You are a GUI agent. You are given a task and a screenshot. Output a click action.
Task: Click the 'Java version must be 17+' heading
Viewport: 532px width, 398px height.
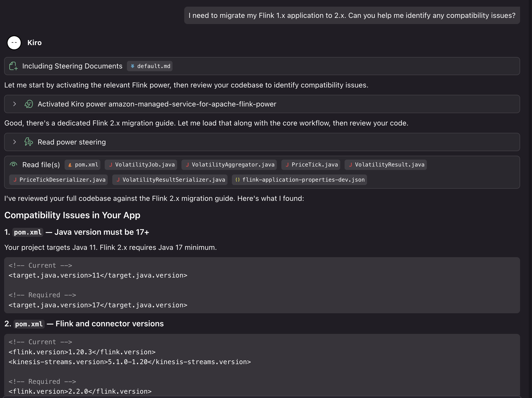point(102,232)
